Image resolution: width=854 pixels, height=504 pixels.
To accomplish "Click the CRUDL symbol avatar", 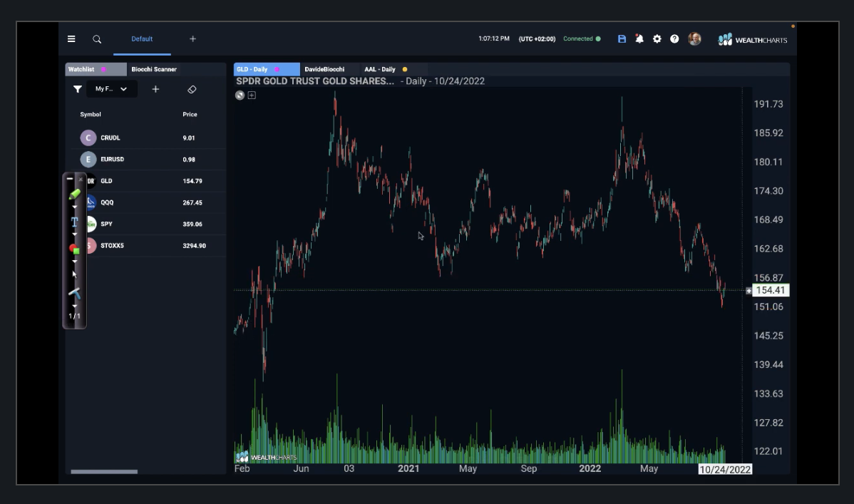I will pos(88,138).
